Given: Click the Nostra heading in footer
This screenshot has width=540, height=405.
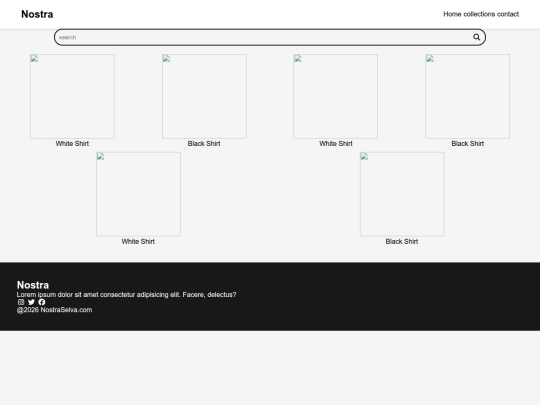Looking at the screenshot, I should pos(33,285).
